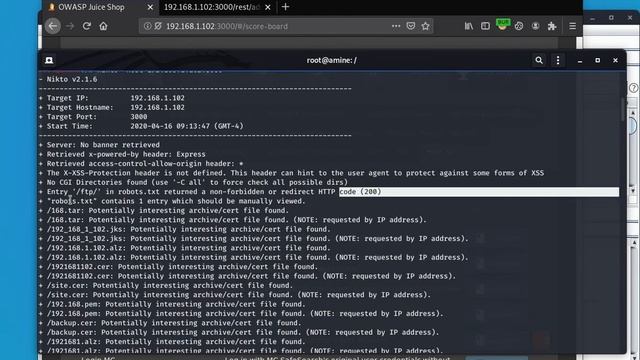Close the root@amine terminal window
Viewport: 640px width, 360px height.
616,60
